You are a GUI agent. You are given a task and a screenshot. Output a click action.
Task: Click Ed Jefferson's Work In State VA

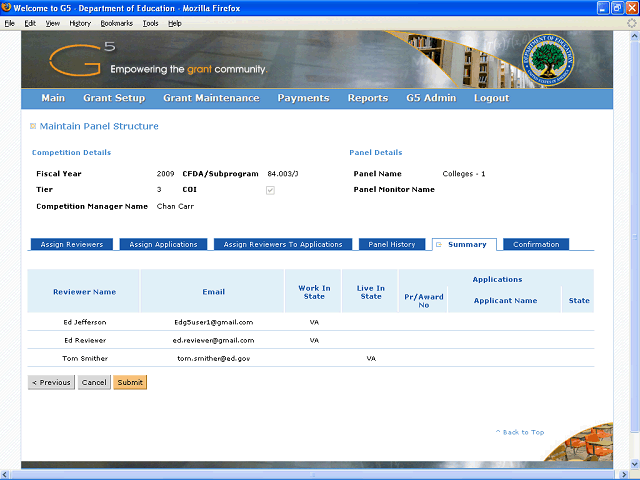[314, 322]
